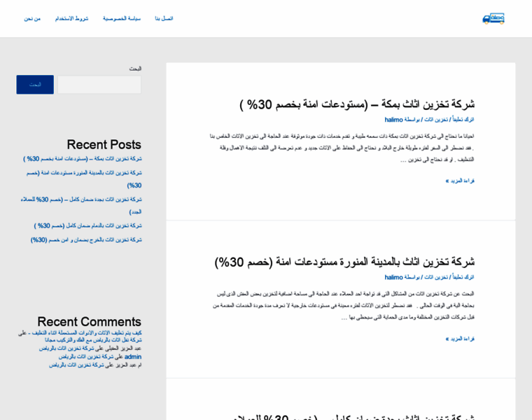Open the Mecca (بمكة) link in Recent Posts
The image size is (532, 420).
(x=83, y=159)
